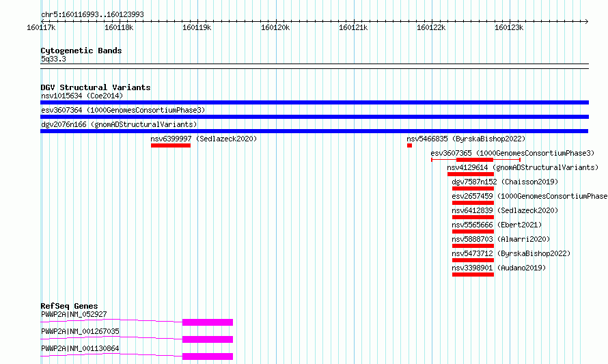Click the DGV Structural Variants track title

96,87
